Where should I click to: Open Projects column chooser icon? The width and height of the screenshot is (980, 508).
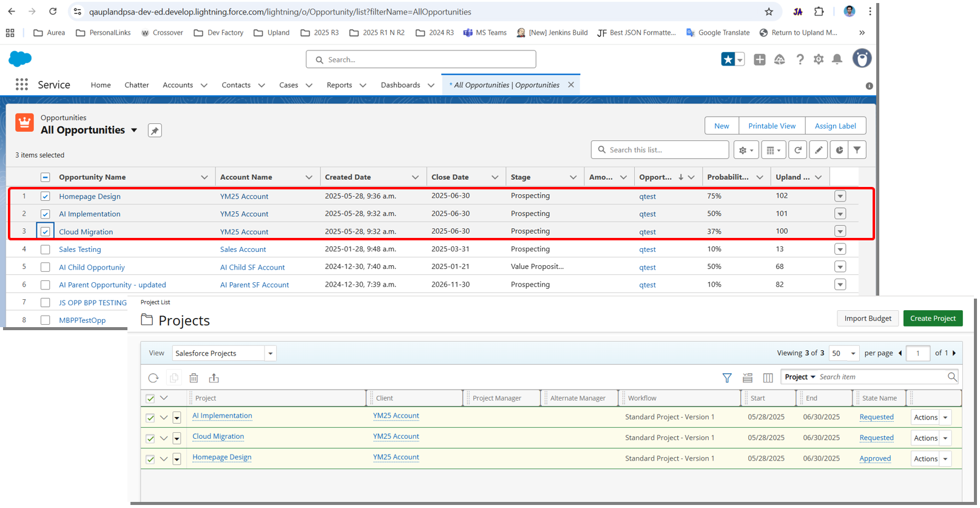coord(768,378)
